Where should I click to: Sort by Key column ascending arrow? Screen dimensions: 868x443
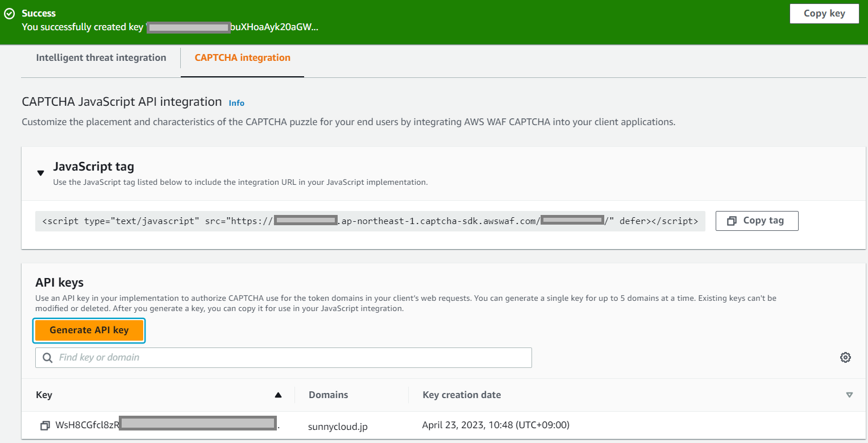click(278, 395)
